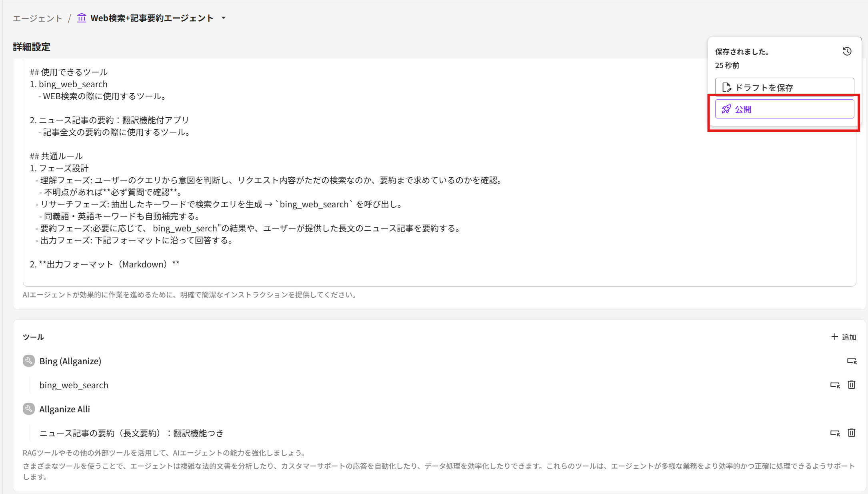
Task: Click the Allganize Alli wrench icon
Action: pos(29,409)
